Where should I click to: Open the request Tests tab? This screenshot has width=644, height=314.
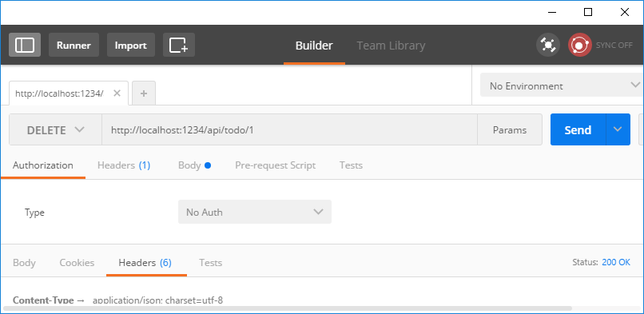click(x=351, y=165)
